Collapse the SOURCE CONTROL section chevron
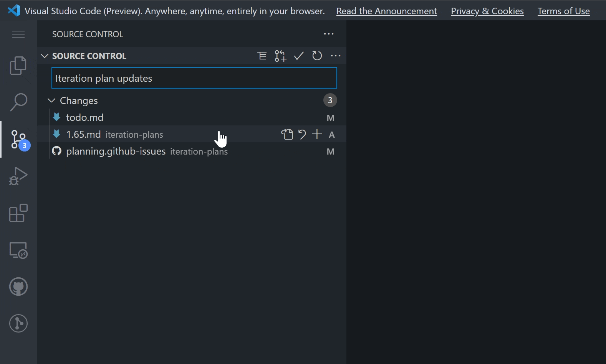 pyautogui.click(x=45, y=56)
